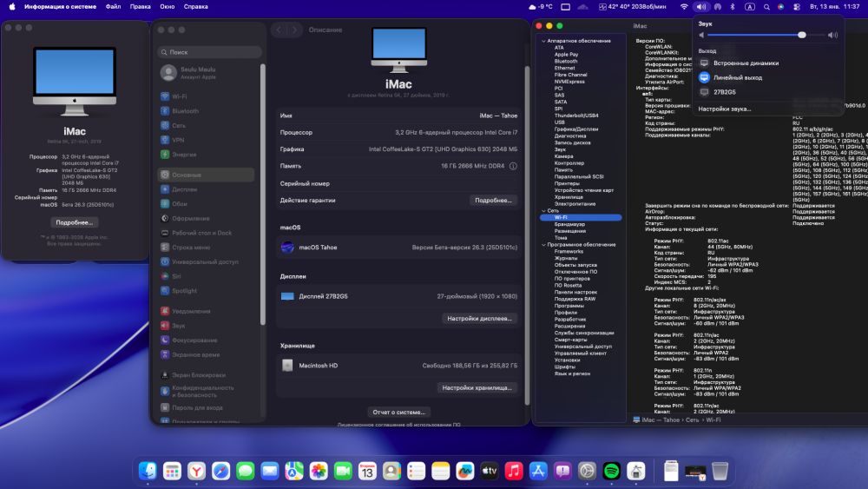Image resolution: width=868 pixels, height=489 pixels.
Task: Collapse the Сеть tree section
Action: (543, 211)
